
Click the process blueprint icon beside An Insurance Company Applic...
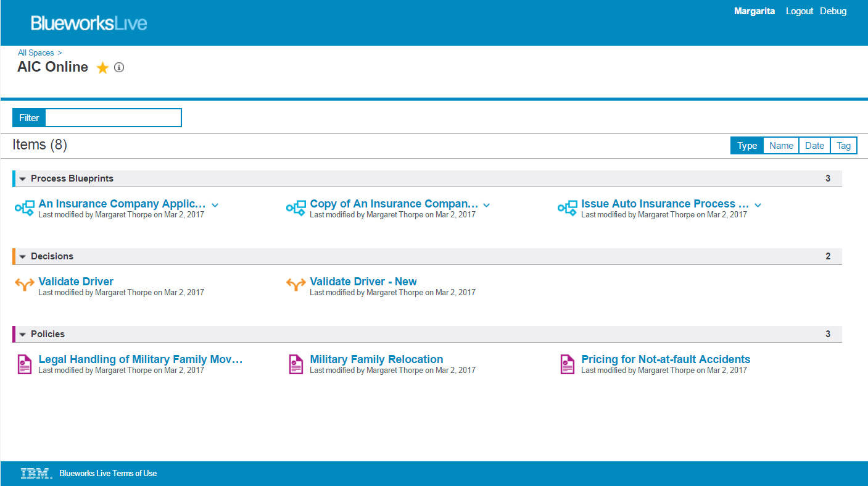25,207
